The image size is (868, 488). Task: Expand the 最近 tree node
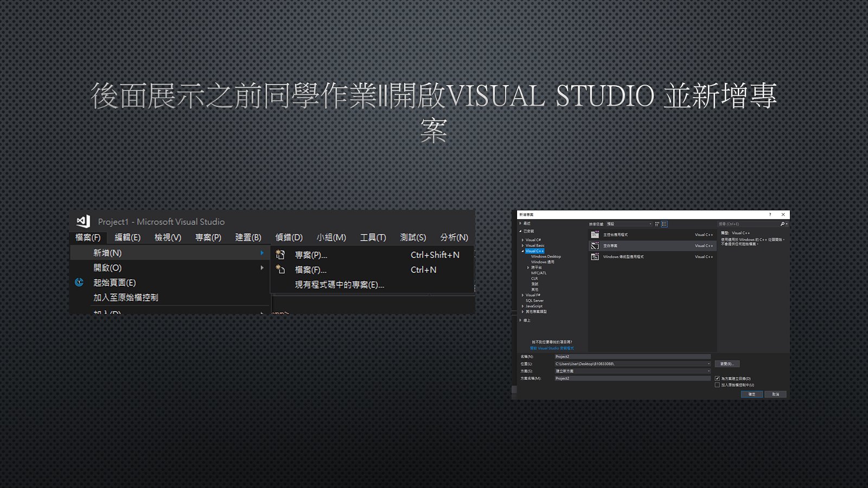click(520, 223)
